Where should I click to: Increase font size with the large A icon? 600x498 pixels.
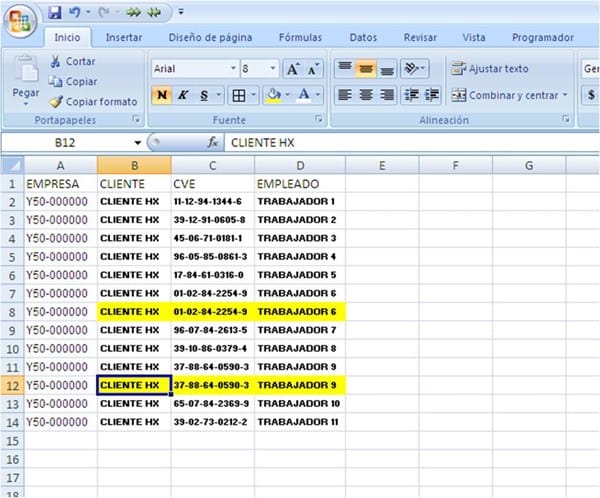click(x=293, y=69)
